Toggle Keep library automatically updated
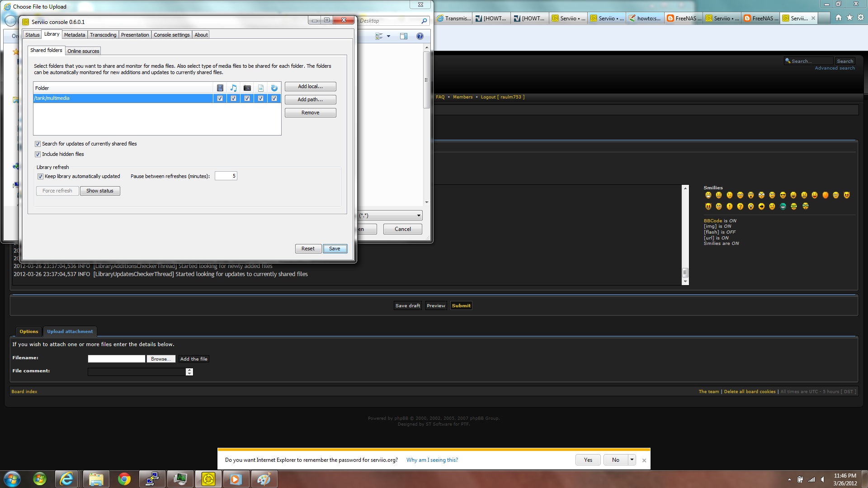The image size is (868, 488). (41, 177)
